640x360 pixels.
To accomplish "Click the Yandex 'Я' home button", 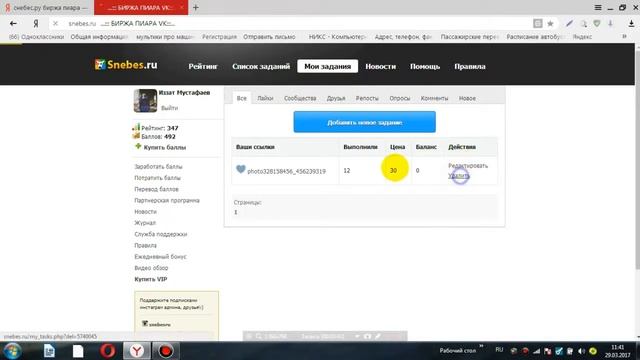I will click(x=36, y=24).
